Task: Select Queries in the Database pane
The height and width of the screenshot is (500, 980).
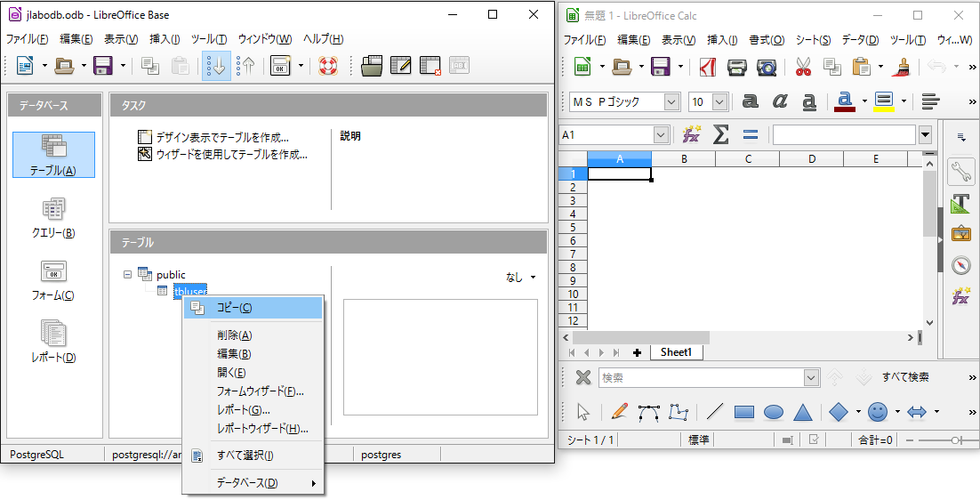Action: click(x=53, y=218)
